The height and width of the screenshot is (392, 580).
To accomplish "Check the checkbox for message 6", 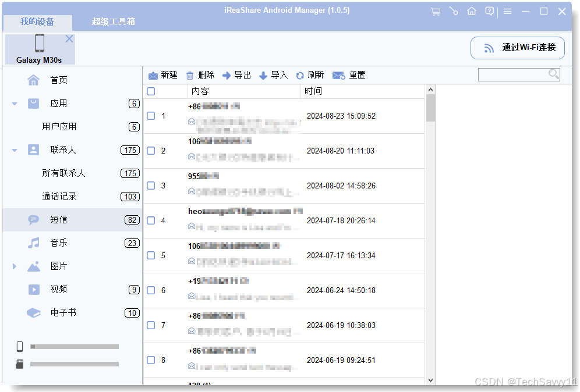I will point(151,290).
